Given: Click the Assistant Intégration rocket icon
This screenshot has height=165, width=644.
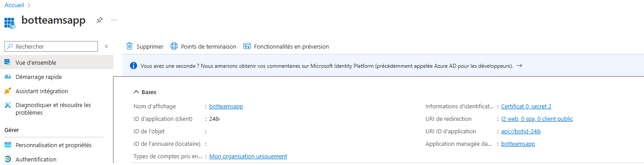Looking at the screenshot, I should (8, 91).
